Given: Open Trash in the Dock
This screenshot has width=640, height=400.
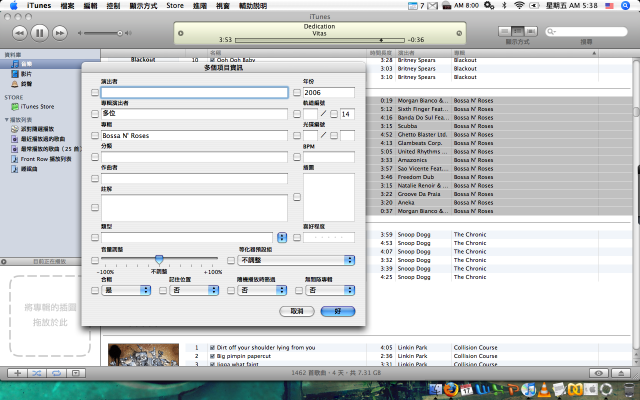Looking at the screenshot, I should point(631,390).
